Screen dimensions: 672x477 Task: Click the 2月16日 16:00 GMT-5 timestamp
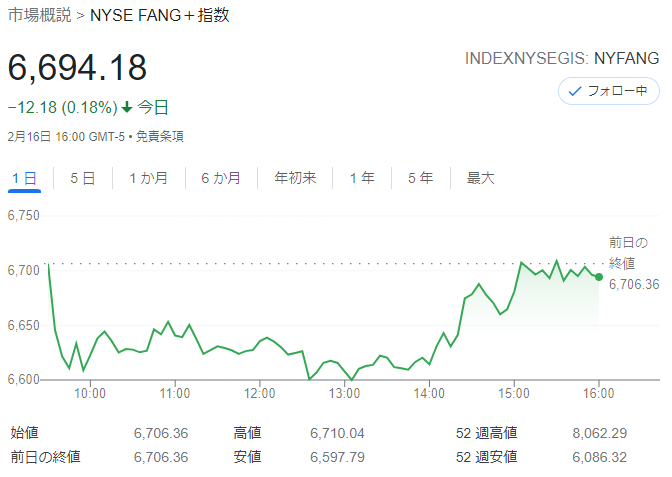[x=66, y=137]
